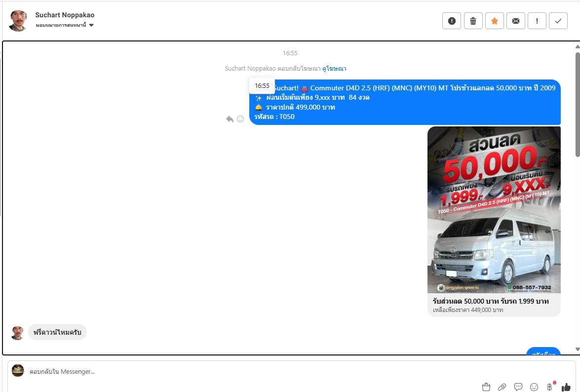The width and height of the screenshot is (580, 392).
Task: Attach a file with paperclip icon
Action: click(502, 387)
